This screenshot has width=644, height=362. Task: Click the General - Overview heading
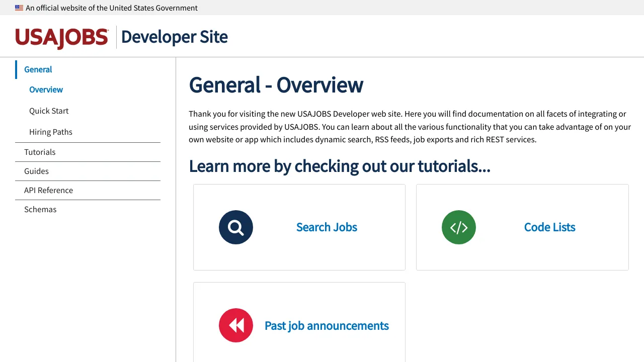[276, 85]
